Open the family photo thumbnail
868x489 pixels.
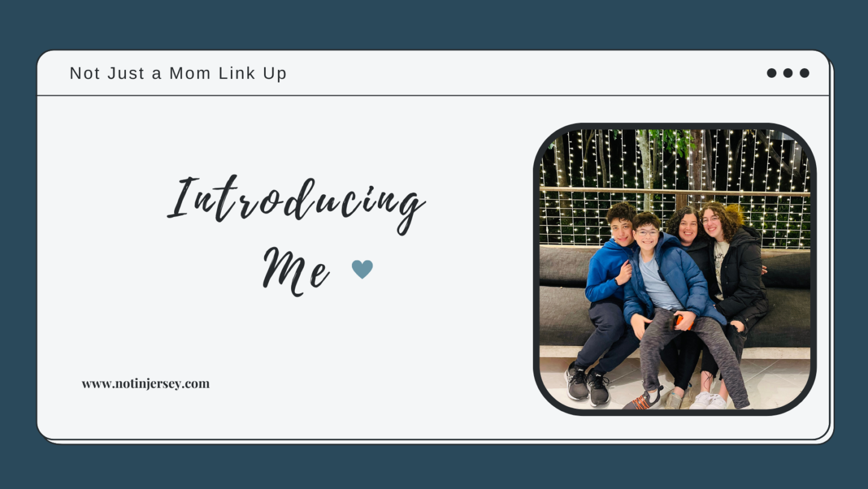pyautogui.click(x=675, y=270)
